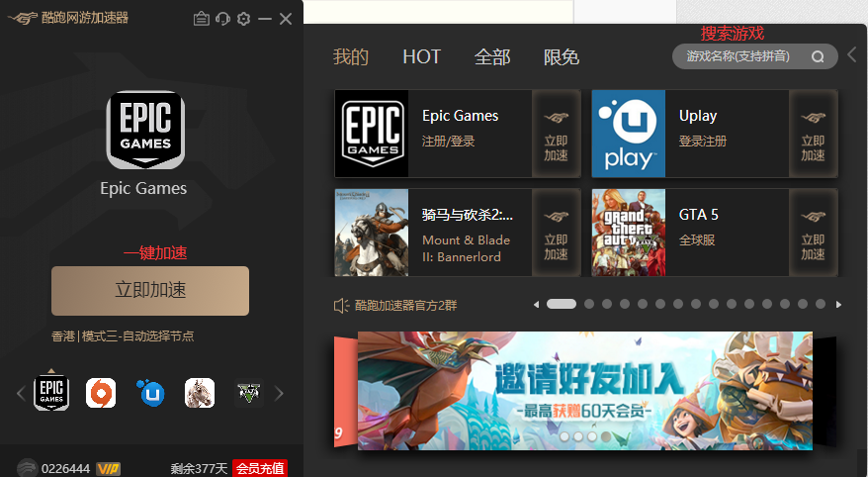The image size is (868, 477).
Task: Open the 邀请好友加入 banner
Action: [585, 390]
